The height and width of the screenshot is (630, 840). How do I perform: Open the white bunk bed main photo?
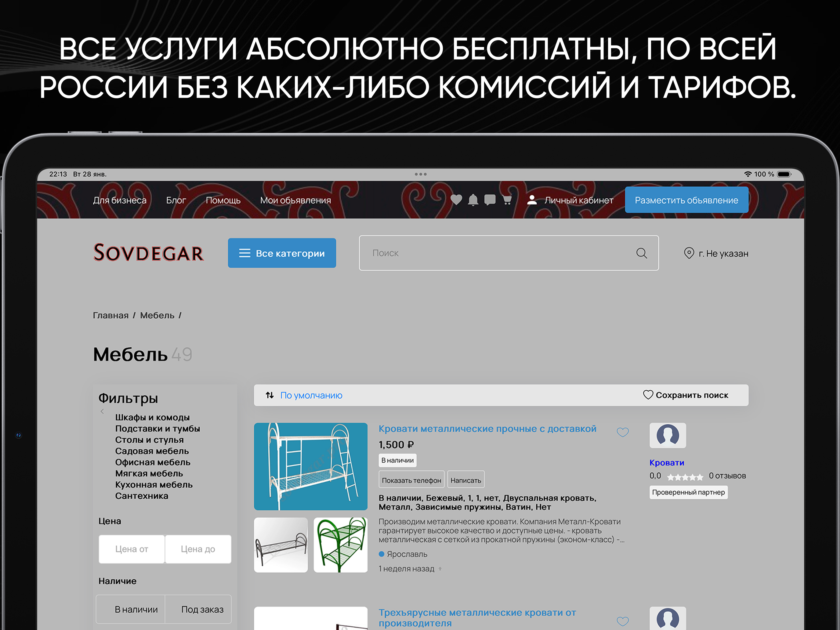coord(311,466)
